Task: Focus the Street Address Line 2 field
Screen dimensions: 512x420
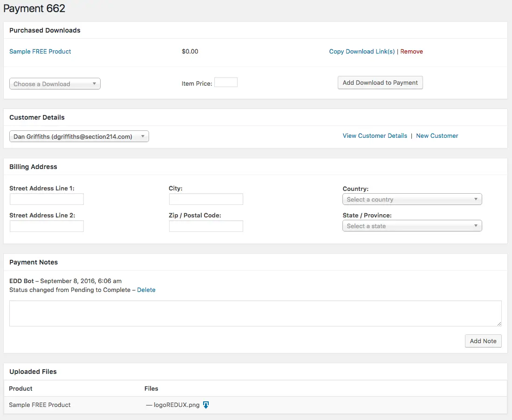Action: [x=47, y=226]
